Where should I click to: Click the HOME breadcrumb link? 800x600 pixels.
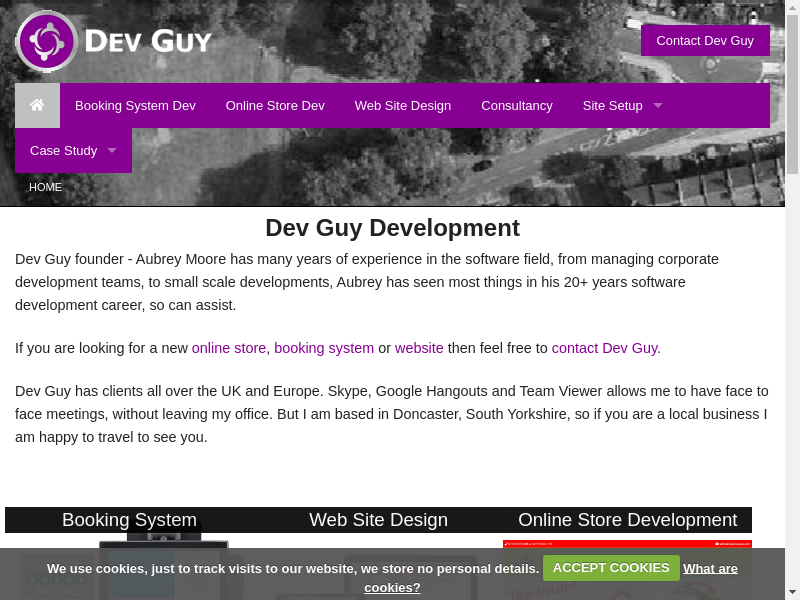click(x=45, y=187)
